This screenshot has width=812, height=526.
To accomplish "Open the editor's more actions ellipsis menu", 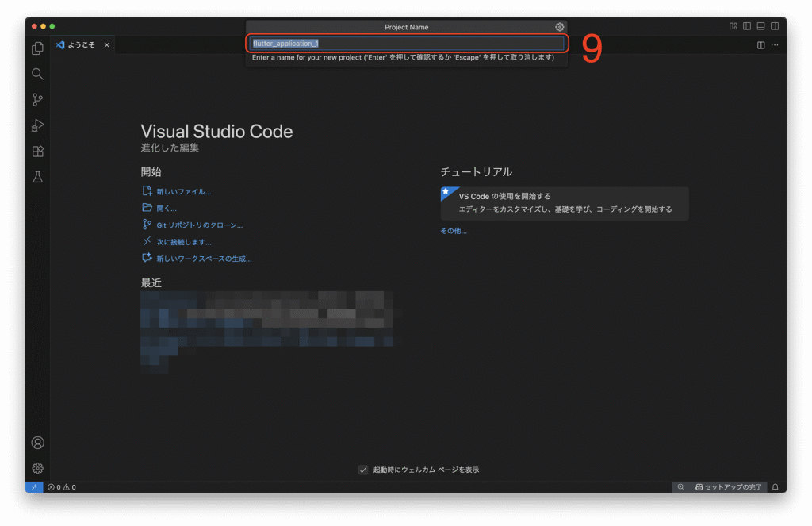I will pyautogui.click(x=775, y=45).
